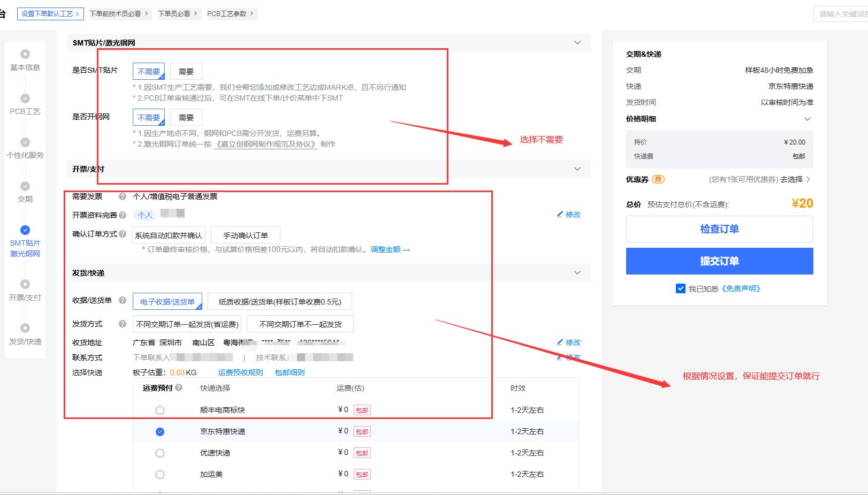Select 顺丰电商标快 radio button

pos(160,410)
